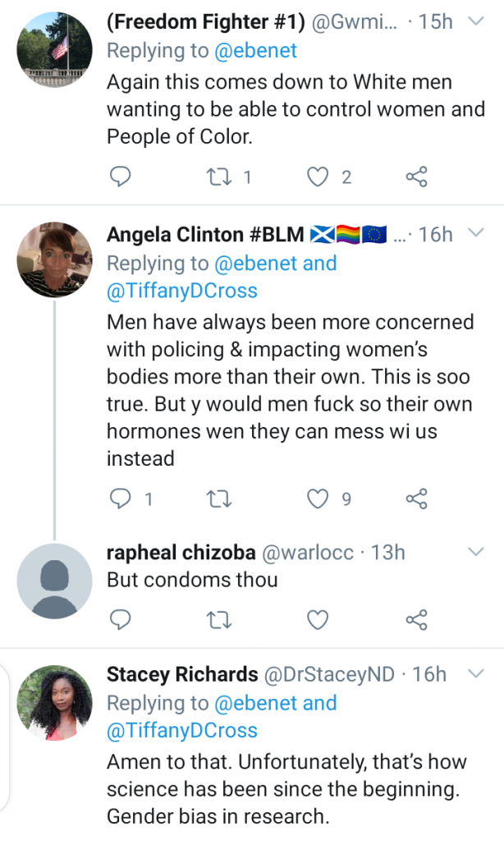This screenshot has width=504, height=841.
Task: Reply to Freedom Fighter #1's tweet
Action: (x=121, y=177)
